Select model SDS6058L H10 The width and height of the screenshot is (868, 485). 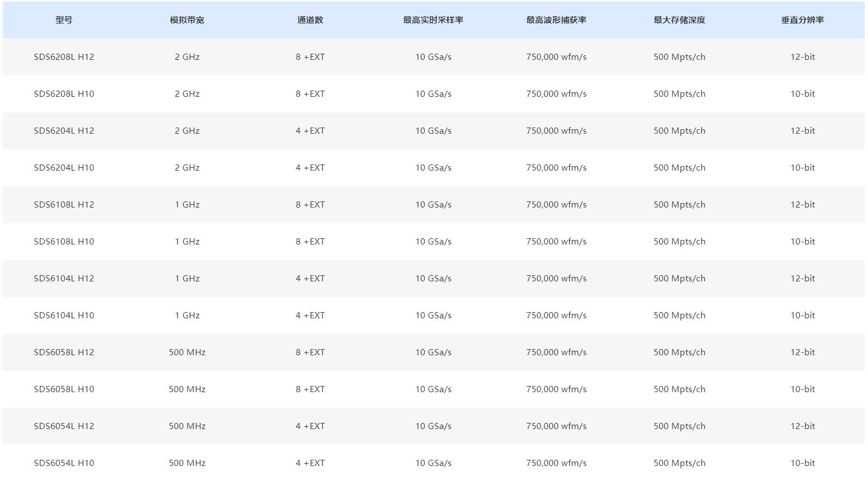click(64, 389)
